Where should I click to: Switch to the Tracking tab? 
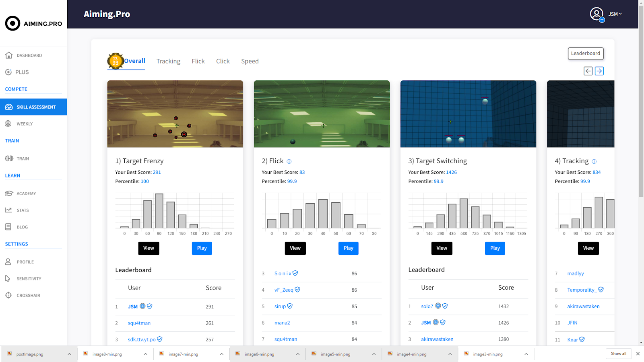[x=168, y=61]
